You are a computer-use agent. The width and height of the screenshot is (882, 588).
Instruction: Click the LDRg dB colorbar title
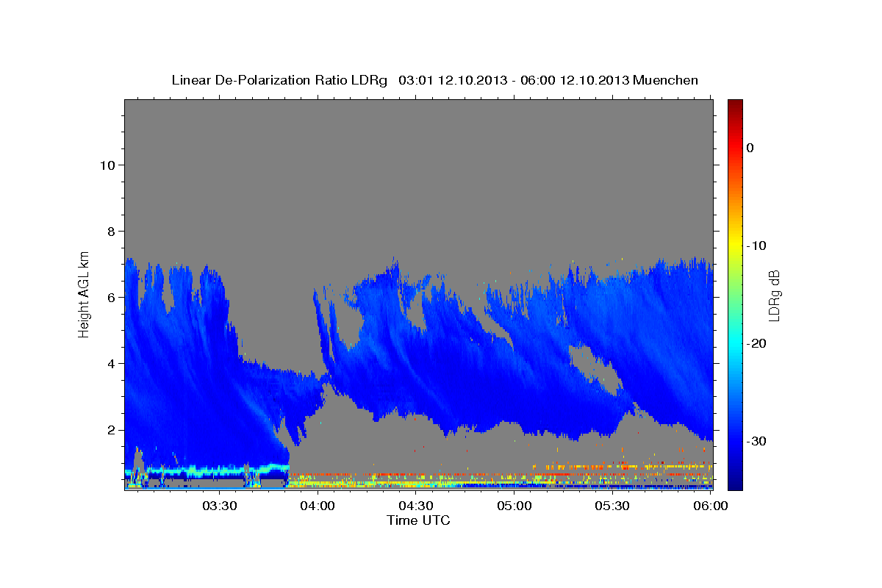click(775, 295)
